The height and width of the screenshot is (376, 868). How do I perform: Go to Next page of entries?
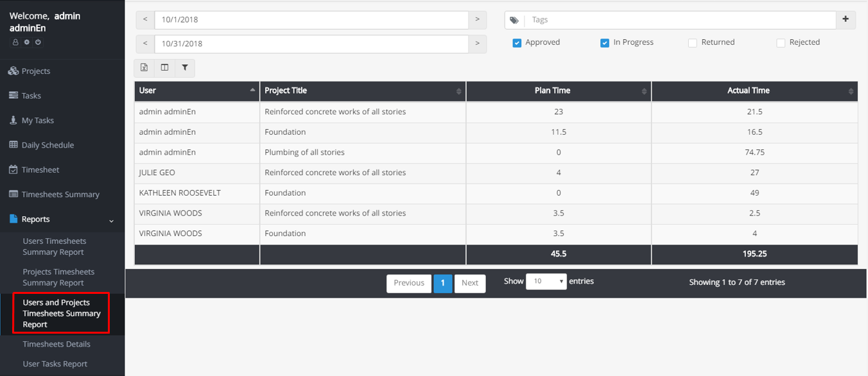[470, 283]
